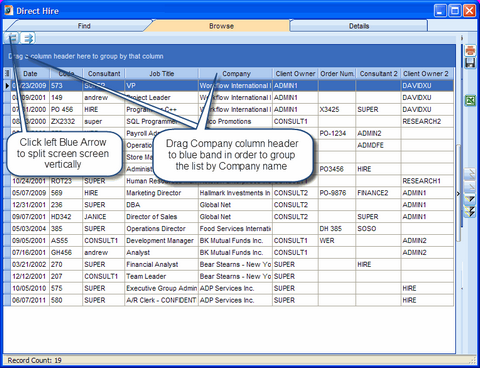Click the 'Financial Analyst' job title
This screenshot has height=368, width=480.
[x=162, y=265]
